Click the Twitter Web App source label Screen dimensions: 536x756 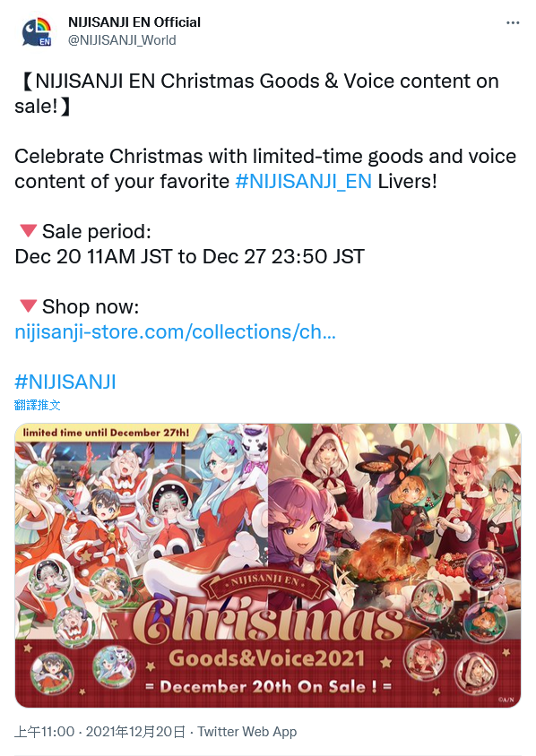(x=247, y=732)
